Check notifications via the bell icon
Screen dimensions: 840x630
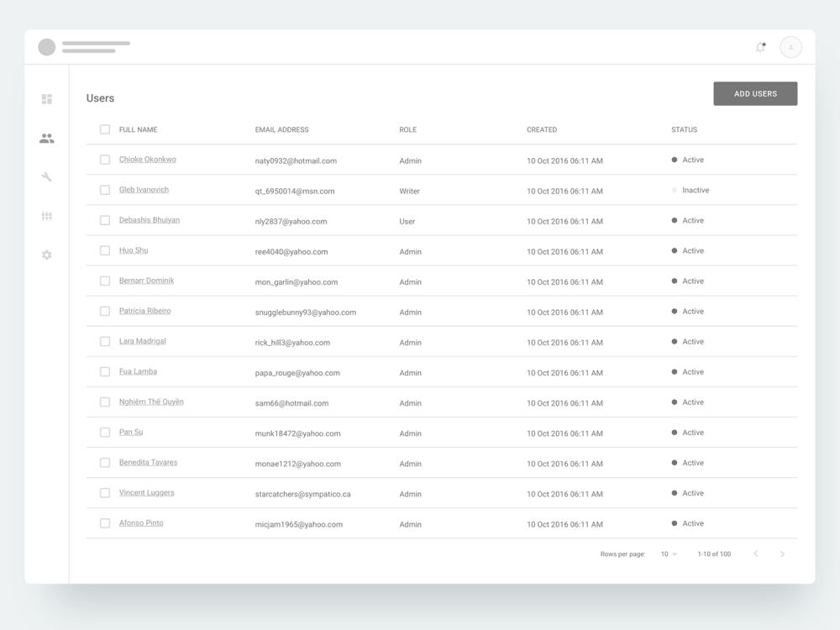760,47
